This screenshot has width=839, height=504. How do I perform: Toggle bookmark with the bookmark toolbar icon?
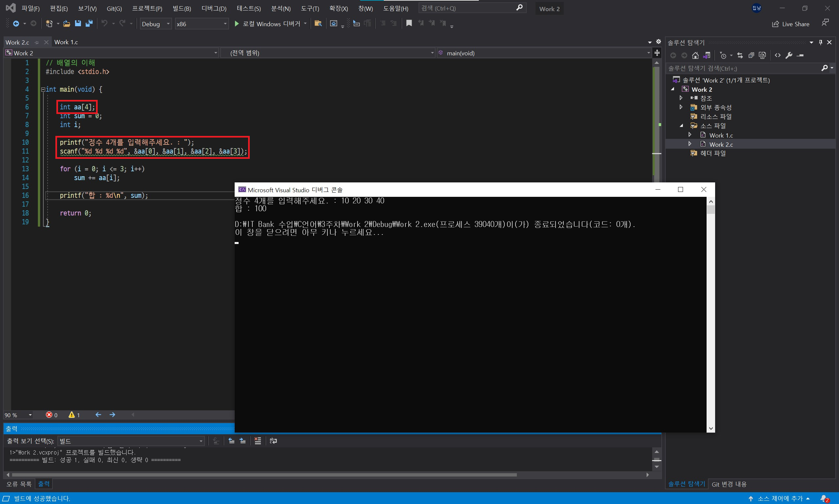[x=409, y=23]
